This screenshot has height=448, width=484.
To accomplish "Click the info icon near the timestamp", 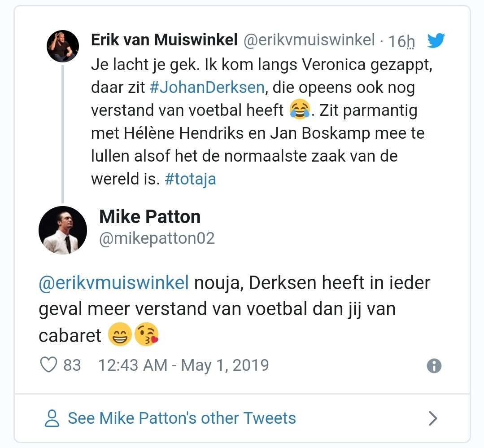I will pos(433,366).
